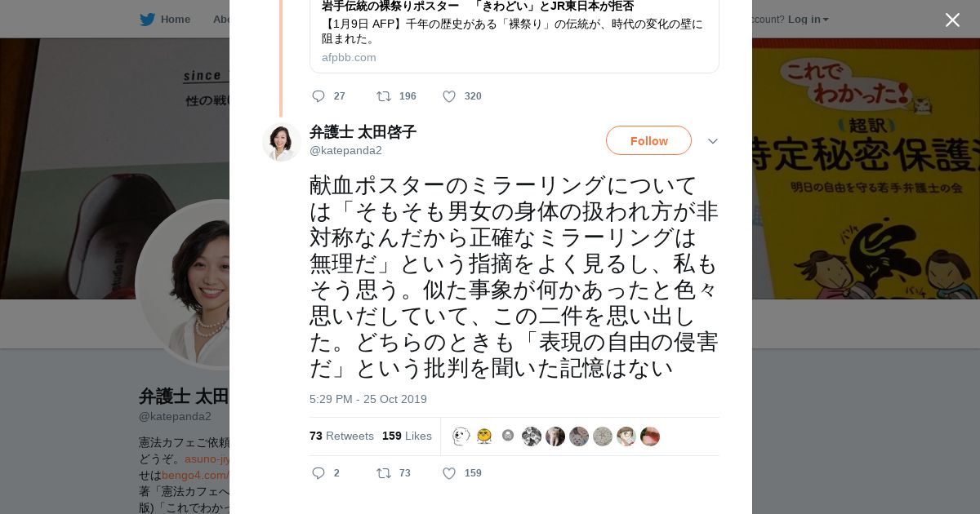Click the Twitter bird Home icon
Screen dimensions: 980x514
tap(148, 20)
